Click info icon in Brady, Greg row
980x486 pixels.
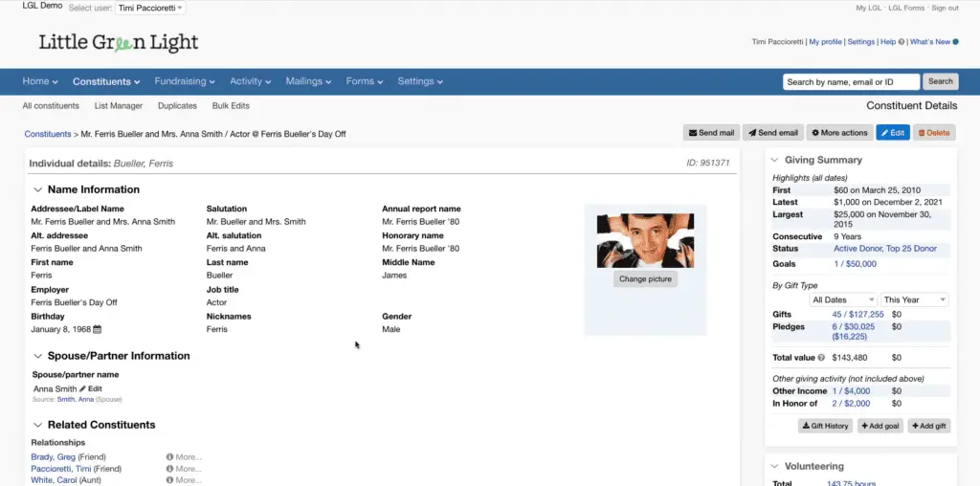[169, 457]
